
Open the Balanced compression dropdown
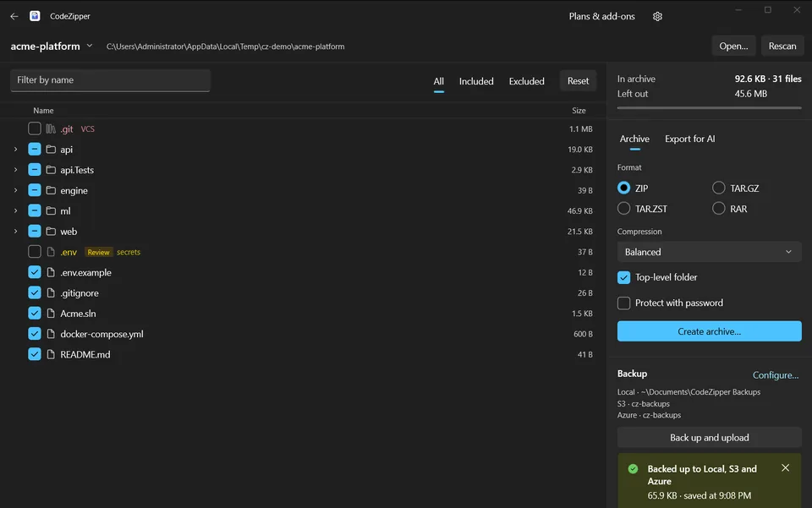(x=709, y=252)
